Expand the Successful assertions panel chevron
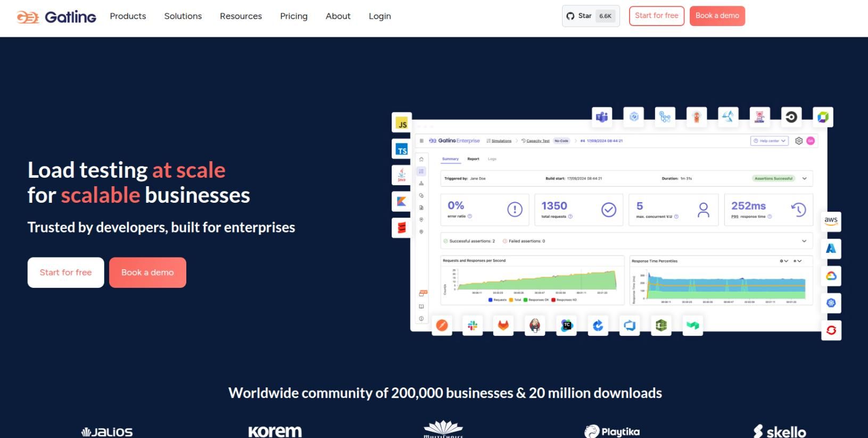 (804, 241)
